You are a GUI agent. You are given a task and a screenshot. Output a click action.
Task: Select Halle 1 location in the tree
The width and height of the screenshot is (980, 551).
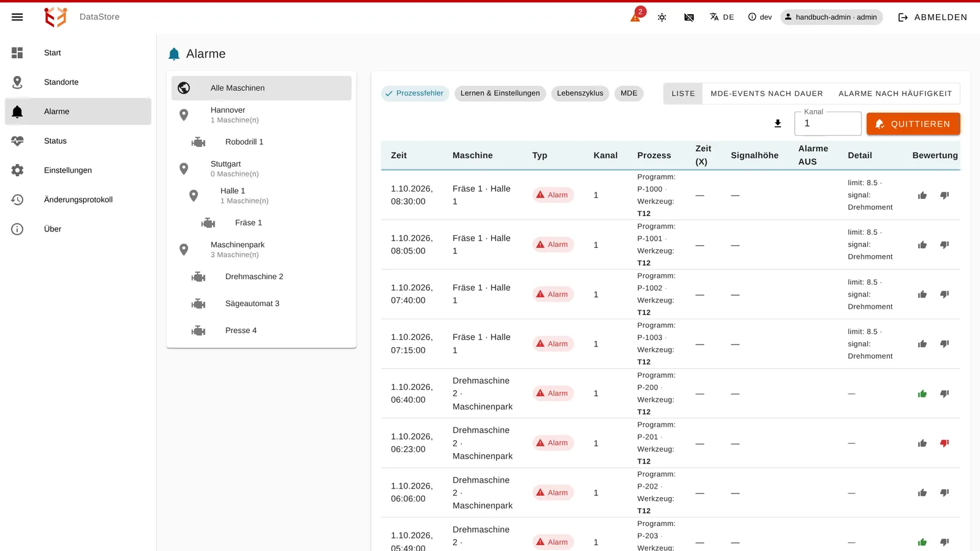coord(262,196)
